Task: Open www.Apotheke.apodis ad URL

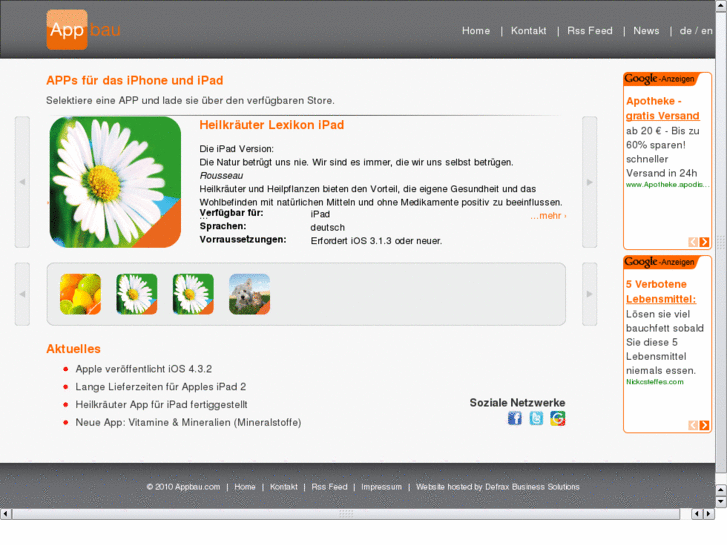Action: click(x=667, y=185)
